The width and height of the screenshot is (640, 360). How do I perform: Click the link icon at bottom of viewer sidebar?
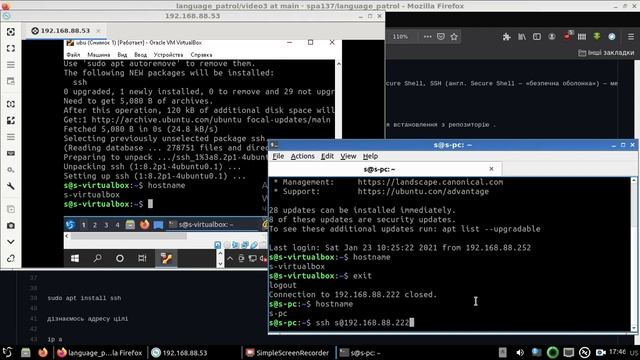pyautogui.click(x=11, y=258)
